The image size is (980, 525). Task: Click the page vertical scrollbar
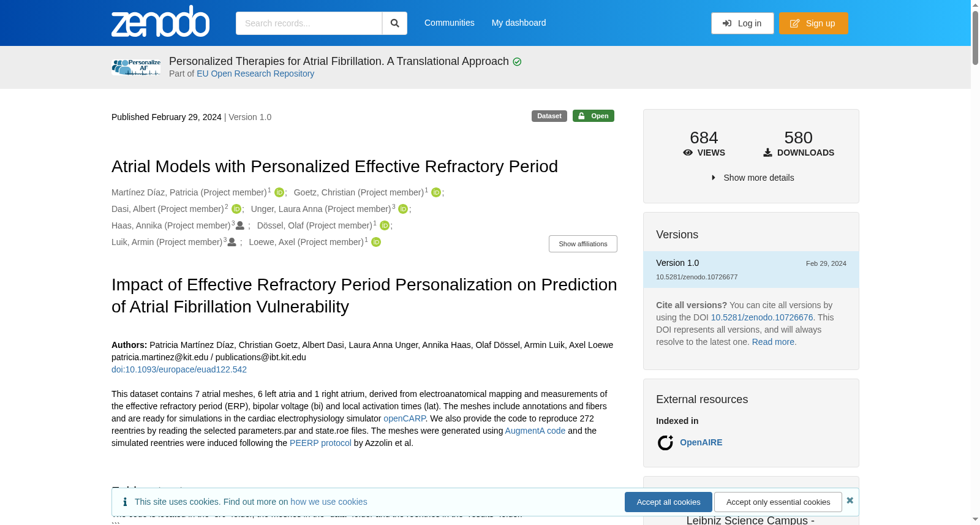click(975, 262)
